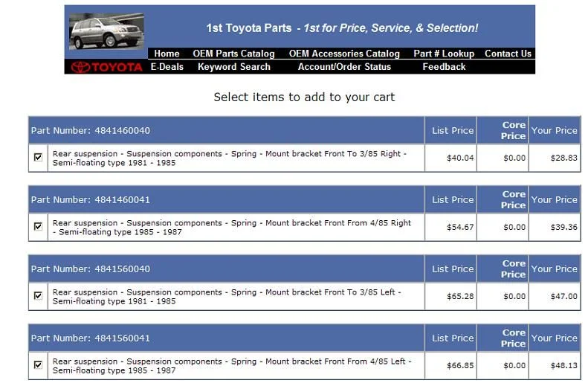Click the $28.83 Your Price value
This screenshot has height=389, width=588.
click(x=563, y=158)
